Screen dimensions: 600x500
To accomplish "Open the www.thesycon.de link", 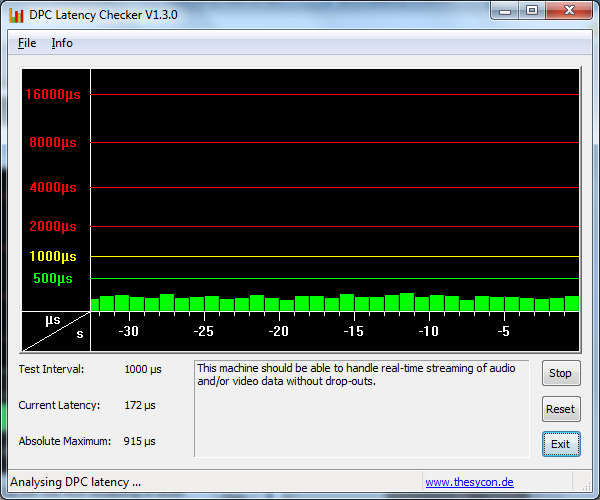I will pos(469,482).
